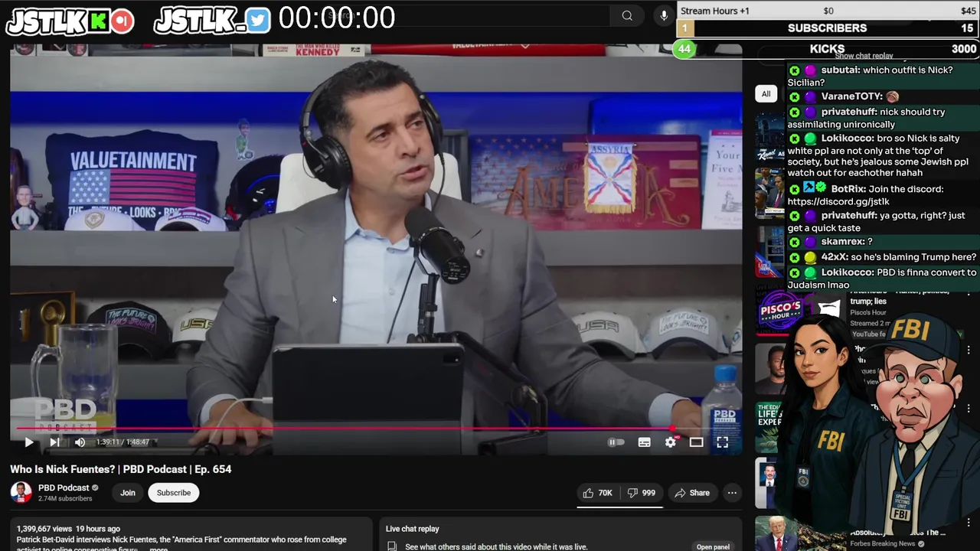Click the JSTLK Kick logo overlay
The image size is (980, 551).
(x=70, y=21)
